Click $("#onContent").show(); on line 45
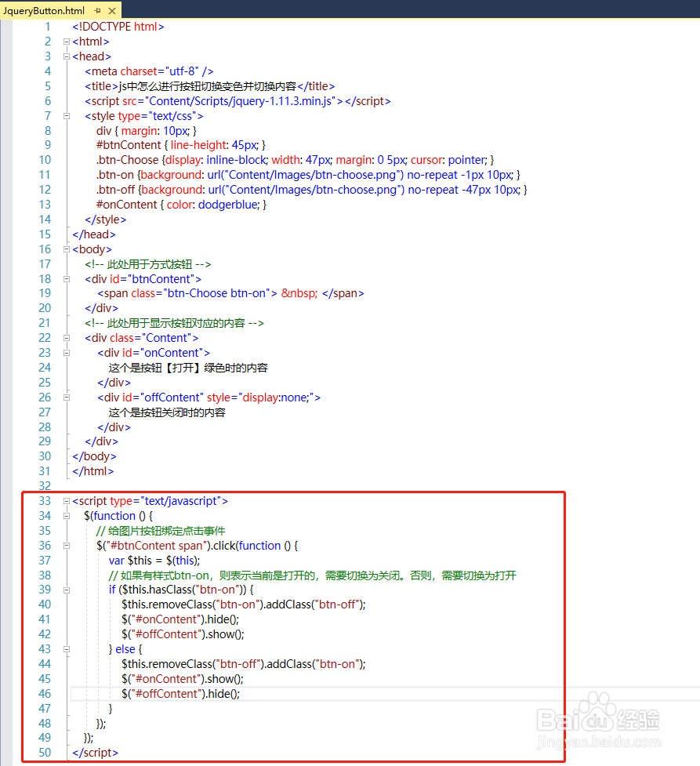The height and width of the screenshot is (766, 700). click(182, 679)
